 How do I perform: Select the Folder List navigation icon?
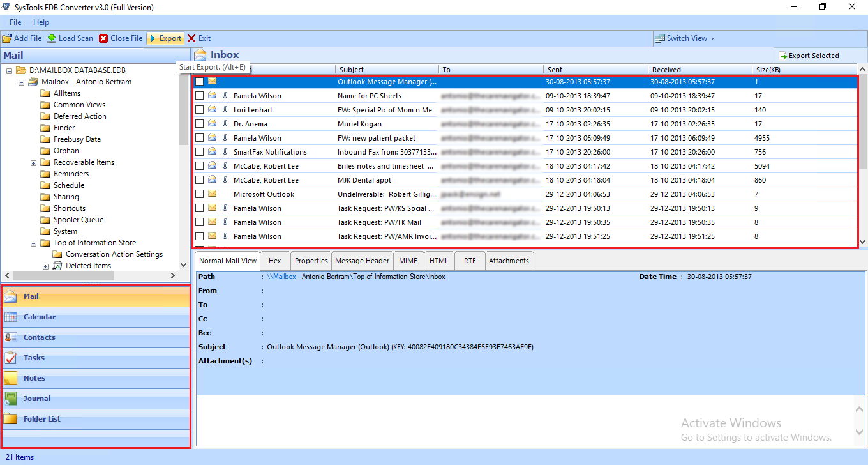pos(11,419)
